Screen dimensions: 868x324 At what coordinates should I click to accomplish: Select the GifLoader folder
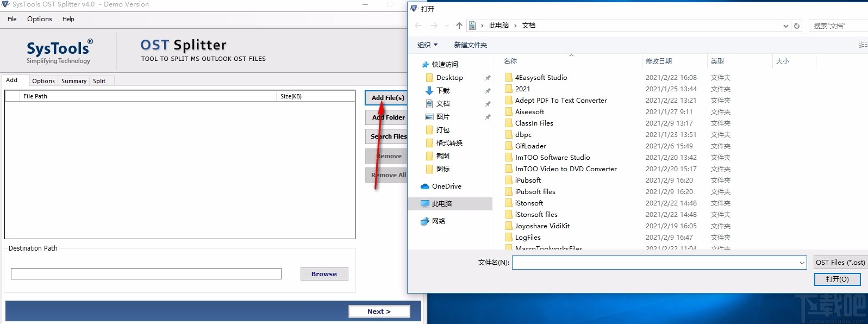coord(530,146)
